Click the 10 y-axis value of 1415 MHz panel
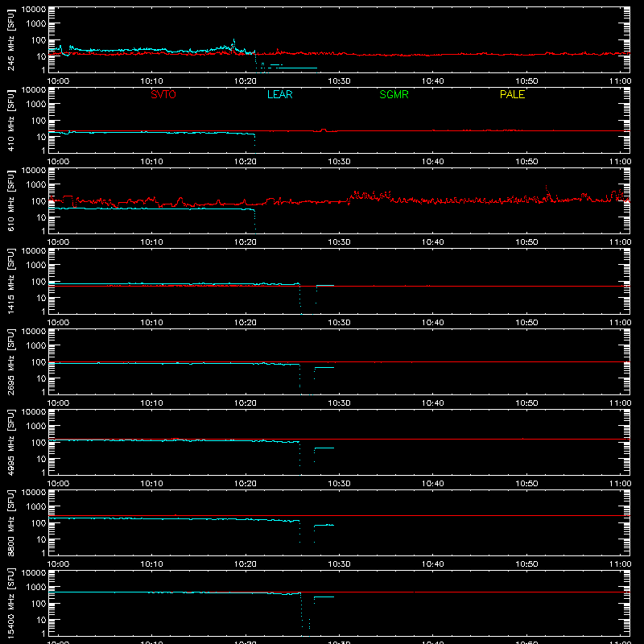 (41, 298)
